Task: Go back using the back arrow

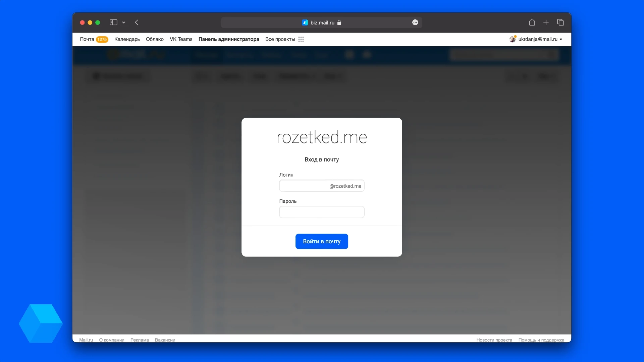Action: tap(137, 22)
